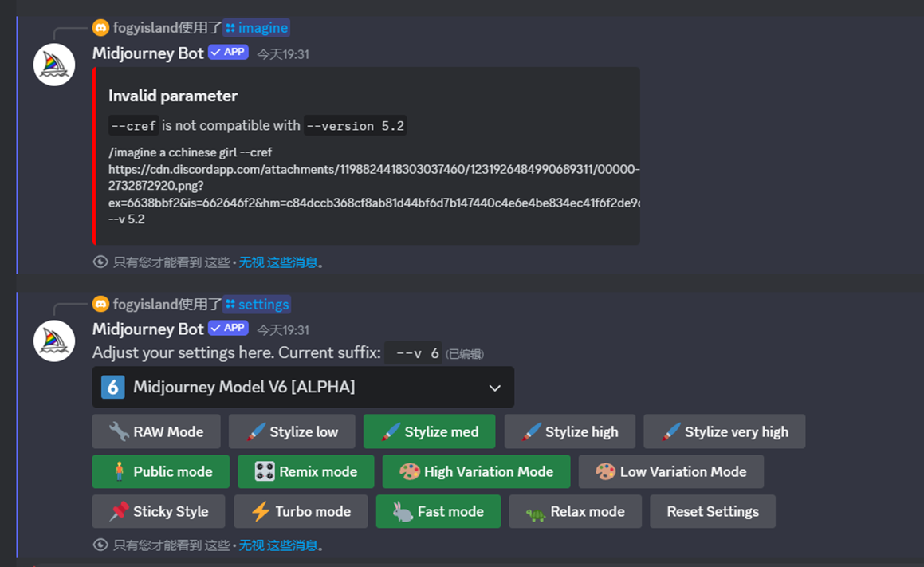Click the 今天19:31 timestamp on the settings message
Screen dimensions: 924x567
pyautogui.click(x=283, y=330)
